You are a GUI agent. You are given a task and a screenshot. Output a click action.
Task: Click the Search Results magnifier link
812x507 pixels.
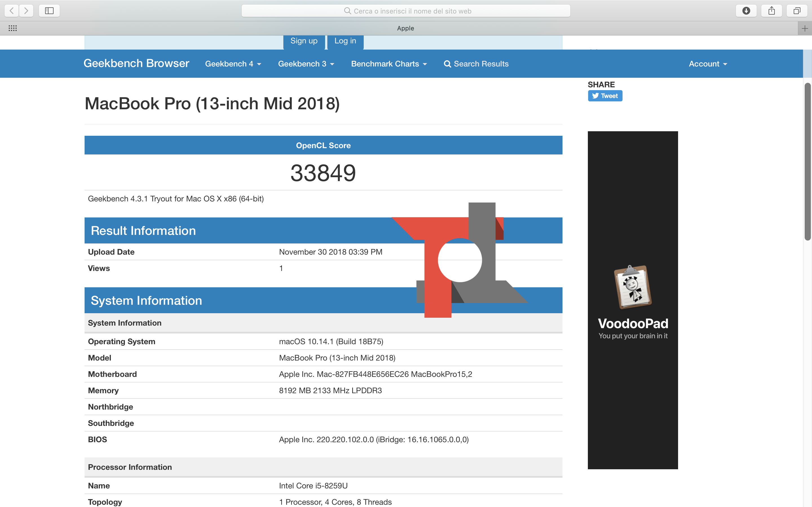tap(476, 64)
